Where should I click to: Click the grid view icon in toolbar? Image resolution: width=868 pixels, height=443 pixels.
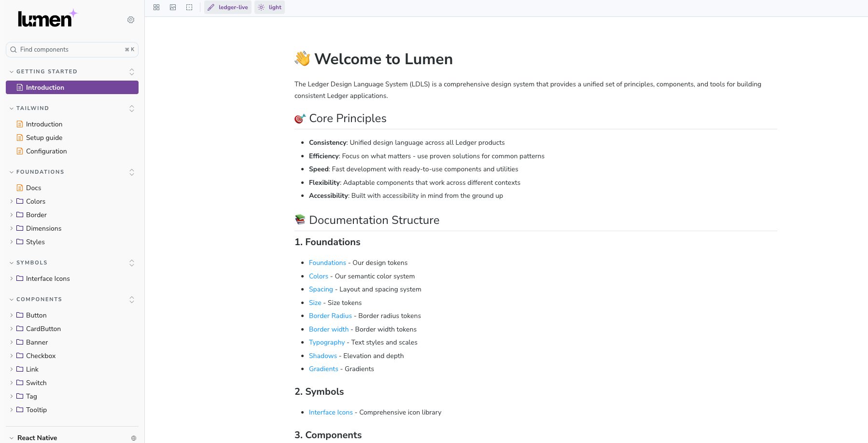[x=156, y=7]
